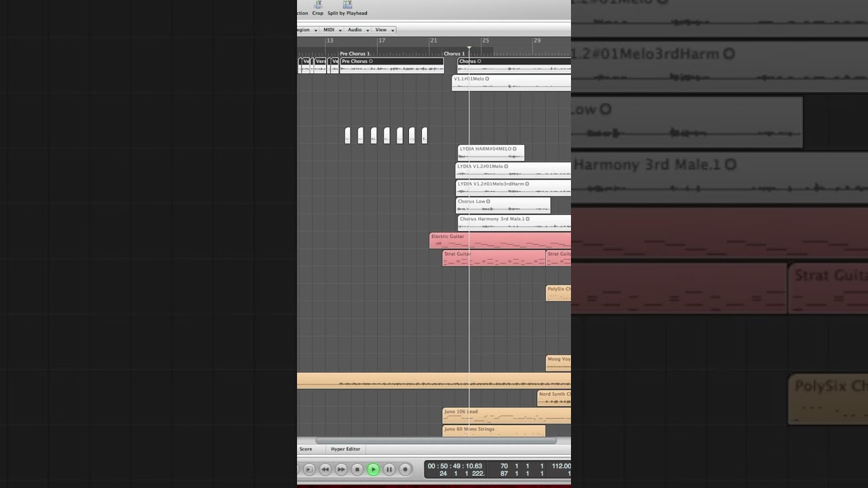The image size is (868, 488).
Task: Click the Split by Playhead icon
Action: (x=347, y=5)
